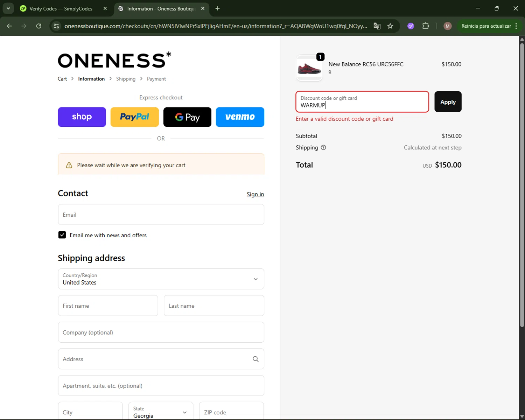
Task: Uncheck Email me with news and offers
Action: pyautogui.click(x=62, y=235)
